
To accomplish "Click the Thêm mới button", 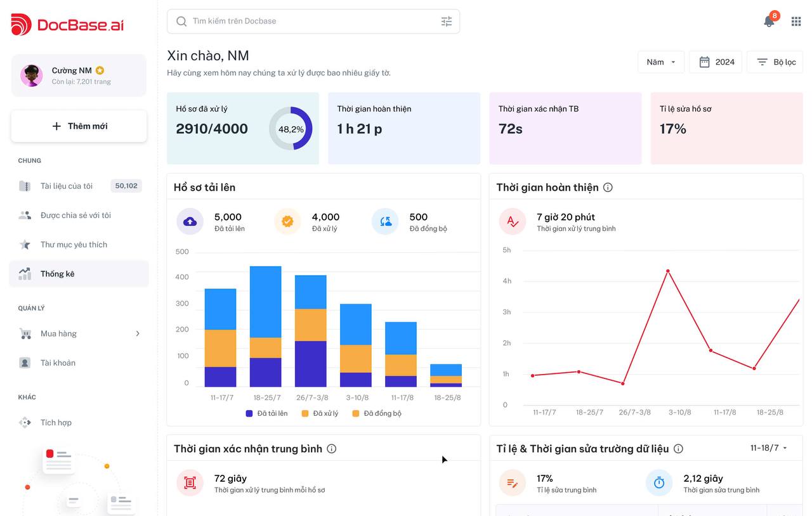I will point(79,126).
